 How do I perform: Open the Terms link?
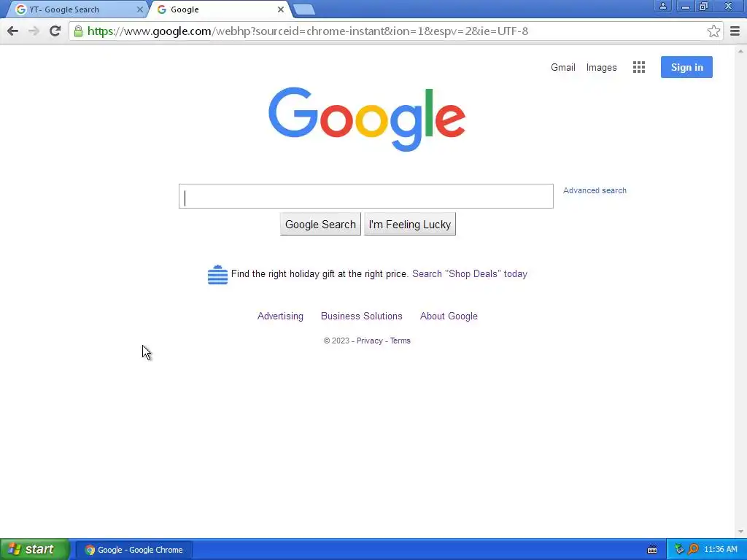click(x=400, y=341)
